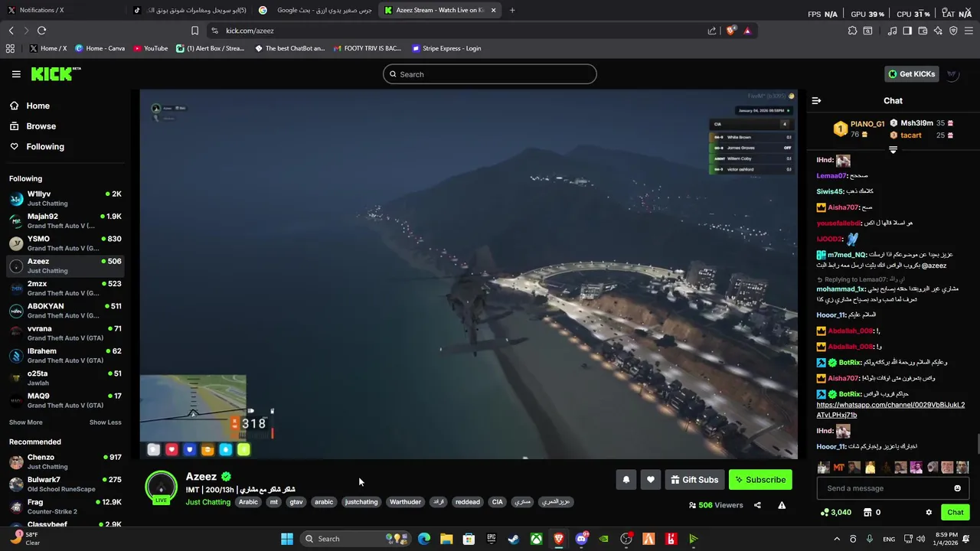This screenshot has height=551, width=980.
Task: Open ABOKYAN followed channel
Action: (x=66, y=311)
